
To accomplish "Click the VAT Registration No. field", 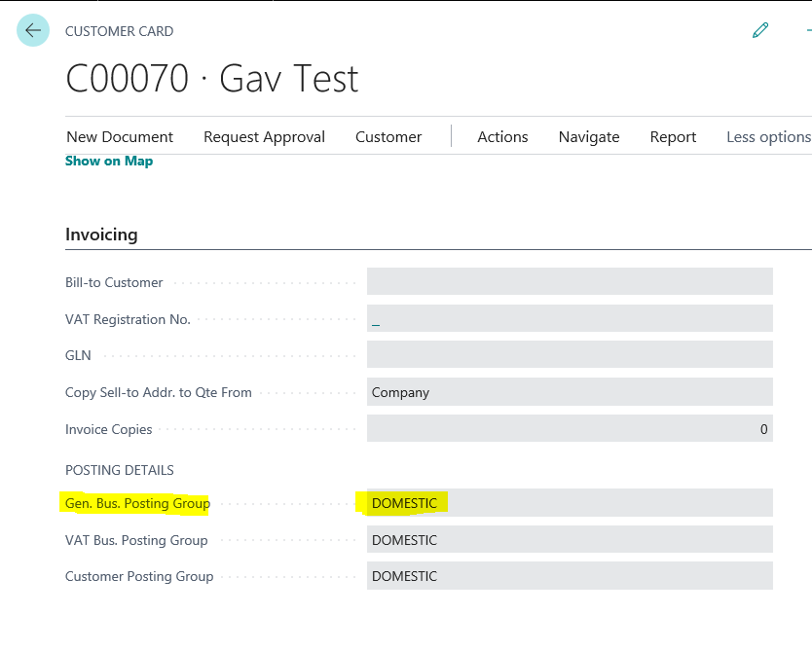I will tap(570, 319).
